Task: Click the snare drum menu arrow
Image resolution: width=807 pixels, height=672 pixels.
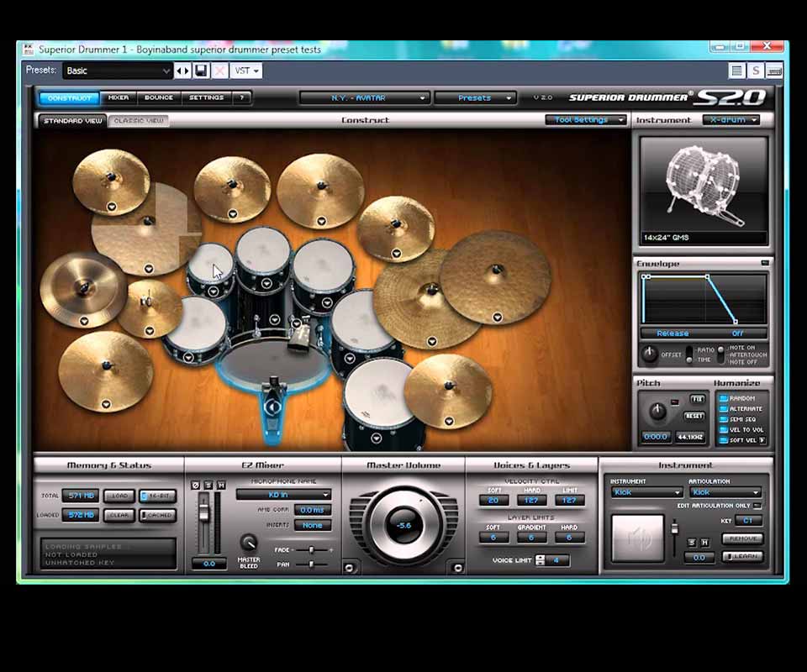Action: coord(188,357)
